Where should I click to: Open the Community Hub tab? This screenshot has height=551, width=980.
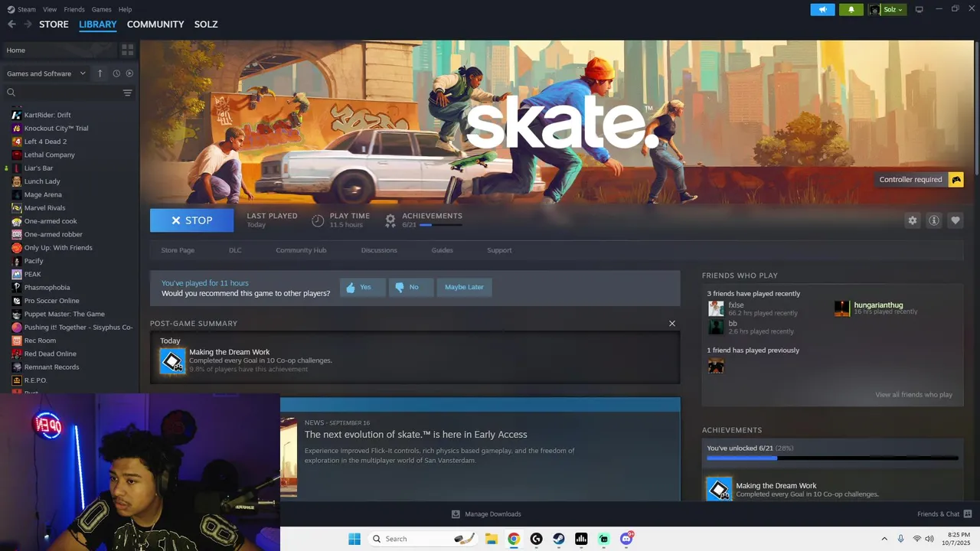tap(301, 250)
